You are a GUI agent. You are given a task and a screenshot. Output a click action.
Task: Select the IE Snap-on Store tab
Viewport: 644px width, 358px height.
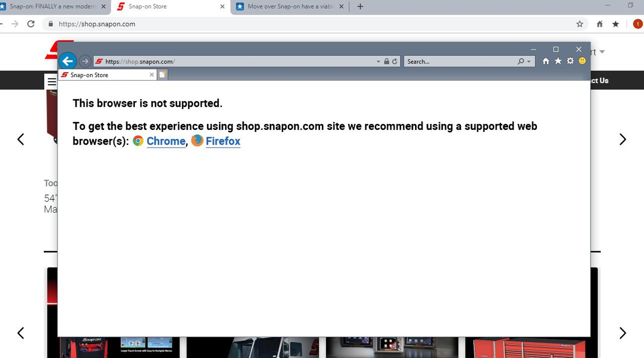point(107,75)
